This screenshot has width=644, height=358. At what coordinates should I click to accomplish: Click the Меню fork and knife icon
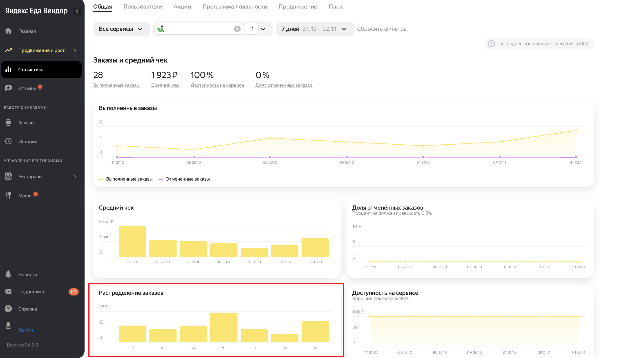pos(8,195)
